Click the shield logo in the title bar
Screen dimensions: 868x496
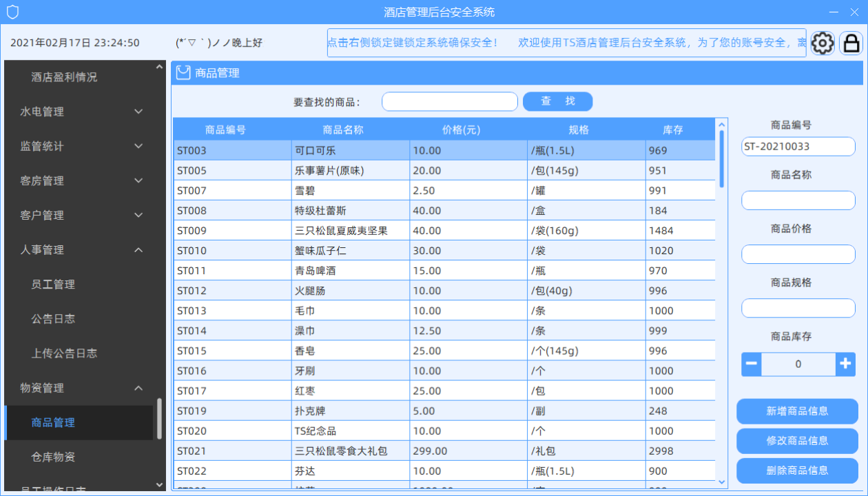point(14,11)
